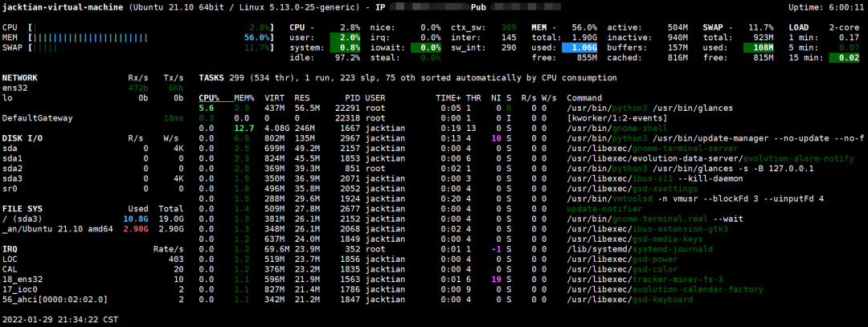Click the DefaultGateway entry

pos(37,118)
